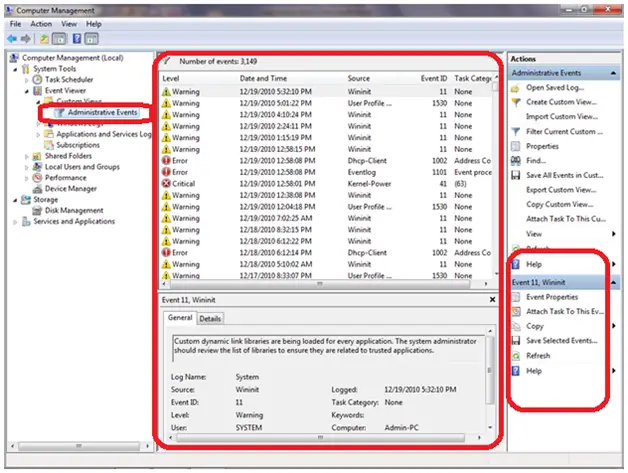The height and width of the screenshot is (473, 628).
Task: Click the Warning icon on the 5:32:10 PM row
Action: tap(166, 92)
